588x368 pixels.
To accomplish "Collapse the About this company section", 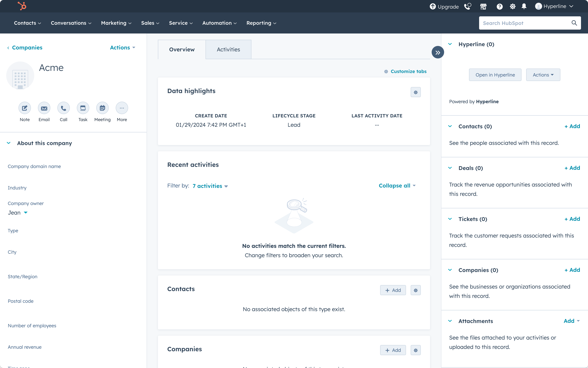I will coord(9,143).
